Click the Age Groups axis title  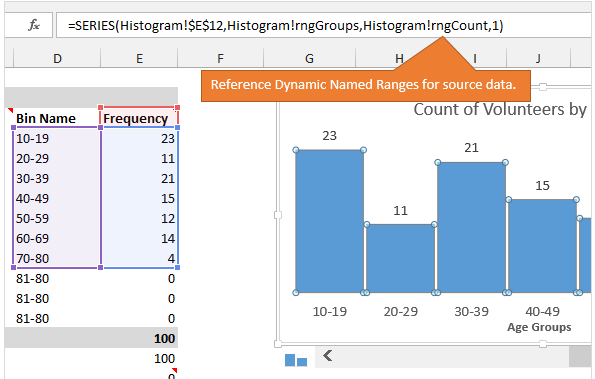(x=539, y=327)
